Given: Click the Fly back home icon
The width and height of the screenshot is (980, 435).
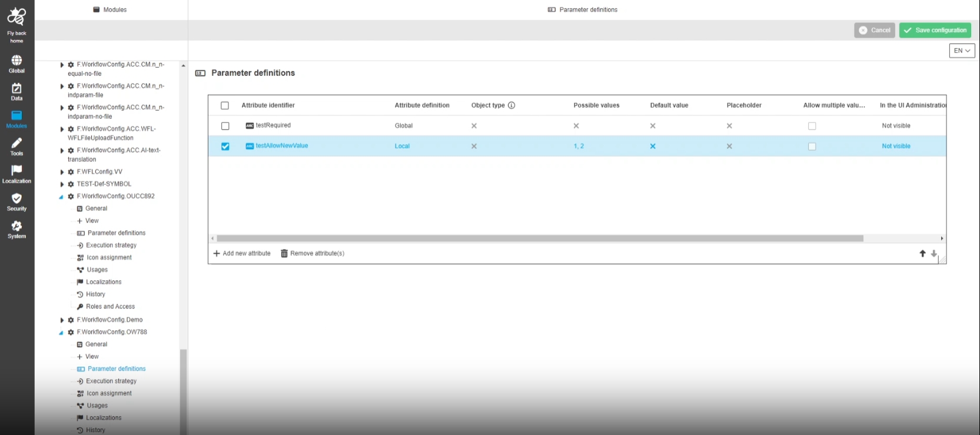Looking at the screenshot, I should point(16,18).
